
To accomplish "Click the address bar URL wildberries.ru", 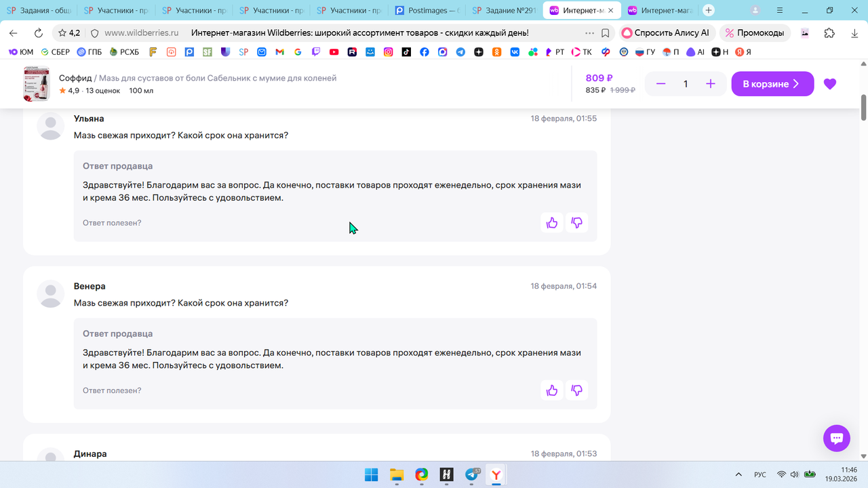I will (x=141, y=33).
